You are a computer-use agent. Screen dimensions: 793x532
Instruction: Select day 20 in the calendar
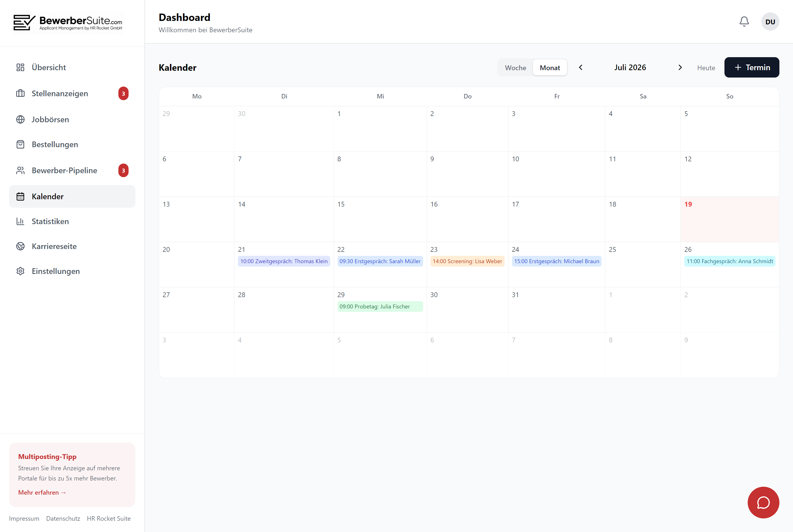pyautogui.click(x=197, y=264)
